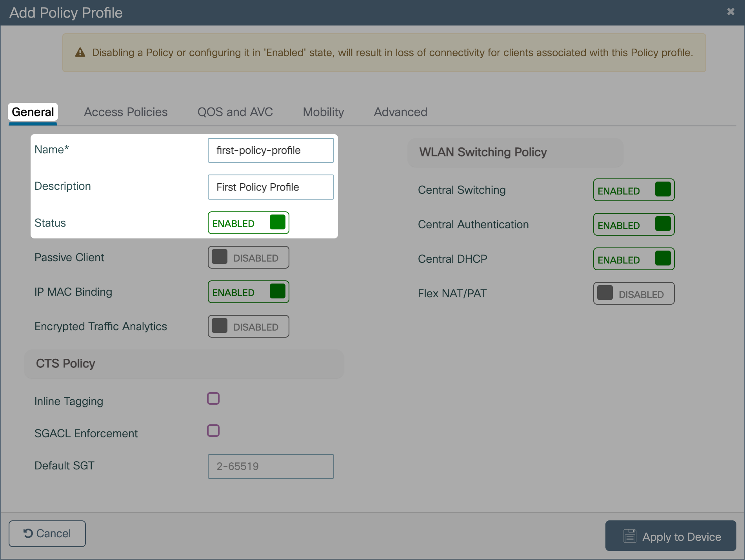
Task: Click the Name input field
Action: click(x=271, y=150)
